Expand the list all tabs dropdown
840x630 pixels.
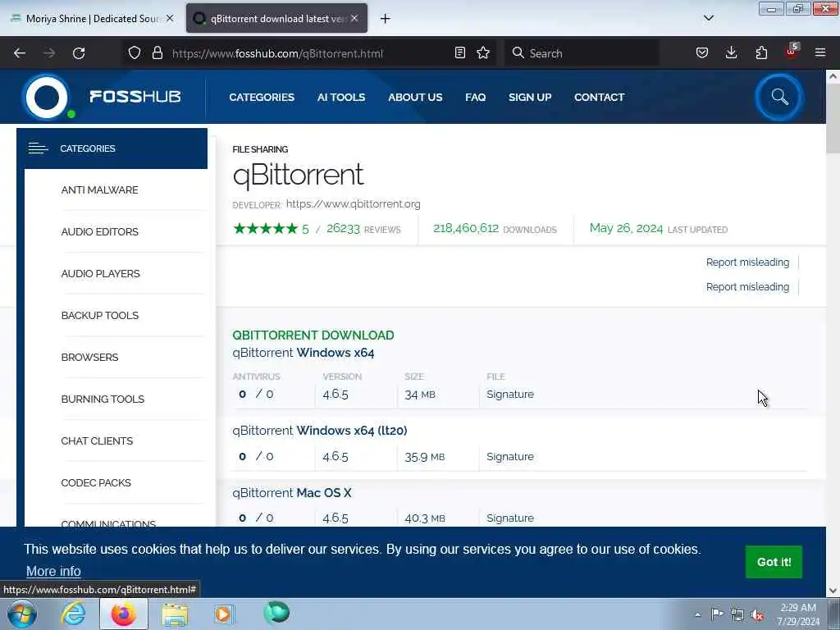pos(708,18)
